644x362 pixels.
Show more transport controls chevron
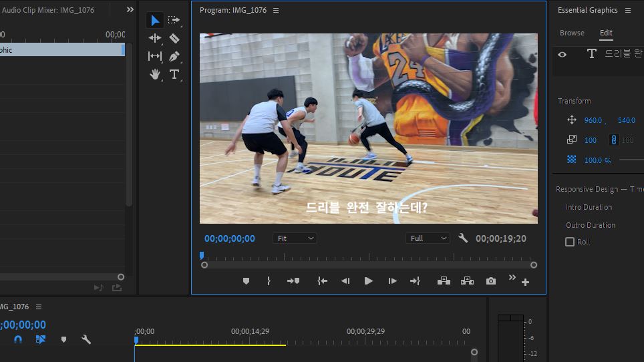coord(512,277)
